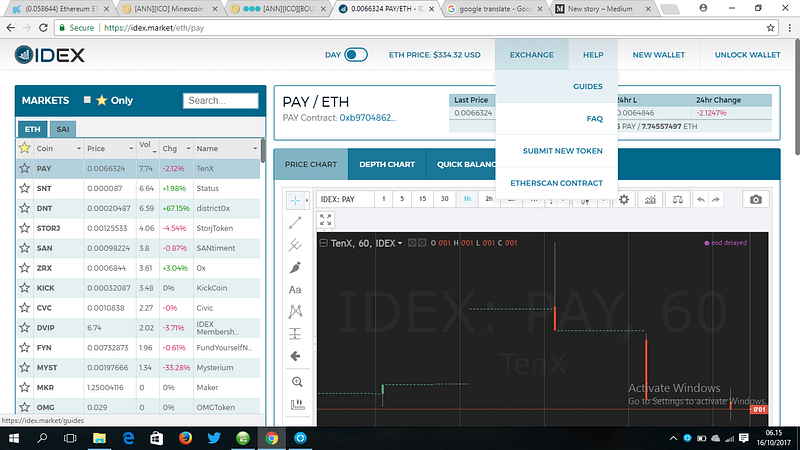Open the Chg column sort dropdown
The width and height of the screenshot is (800, 450).
click(188, 148)
